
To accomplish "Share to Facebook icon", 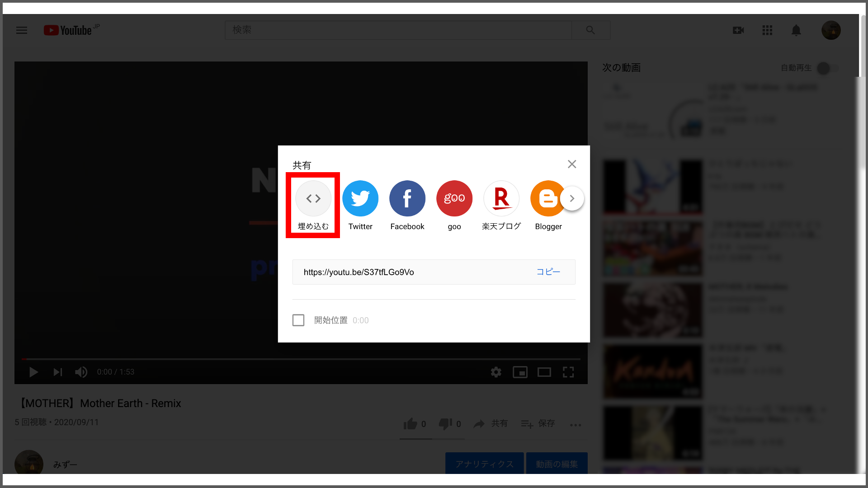I will (x=407, y=198).
